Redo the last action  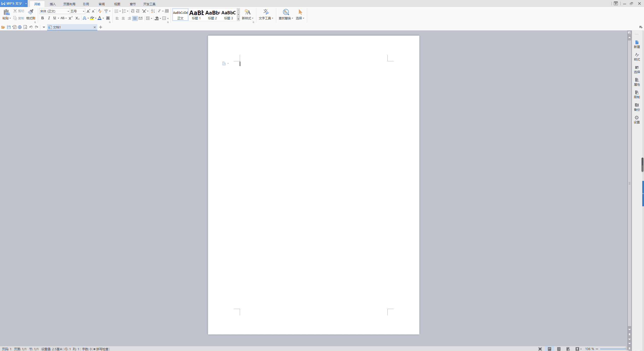[x=36, y=27]
